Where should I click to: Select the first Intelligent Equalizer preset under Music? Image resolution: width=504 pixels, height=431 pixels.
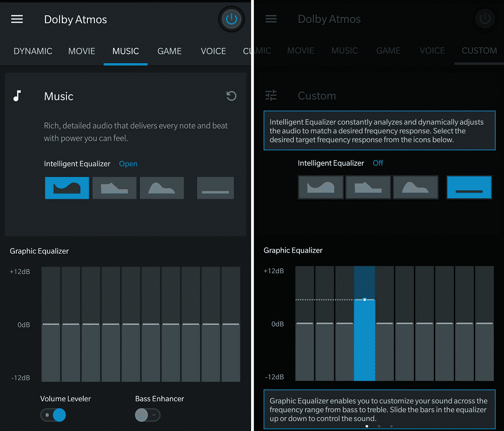tap(67, 188)
